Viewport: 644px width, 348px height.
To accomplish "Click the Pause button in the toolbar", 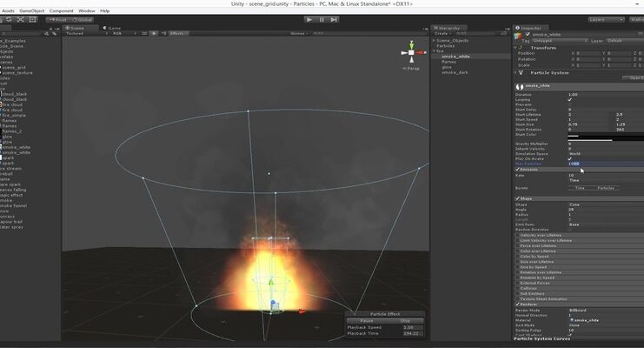I will click(322, 19).
